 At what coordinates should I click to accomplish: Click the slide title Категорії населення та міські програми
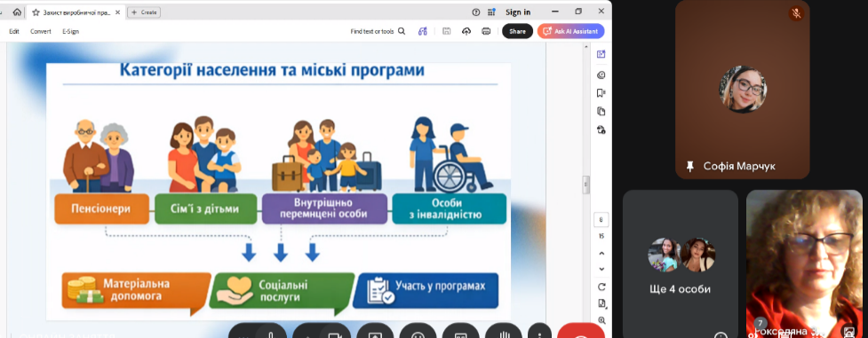pyautogui.click(x=273, y=71)
